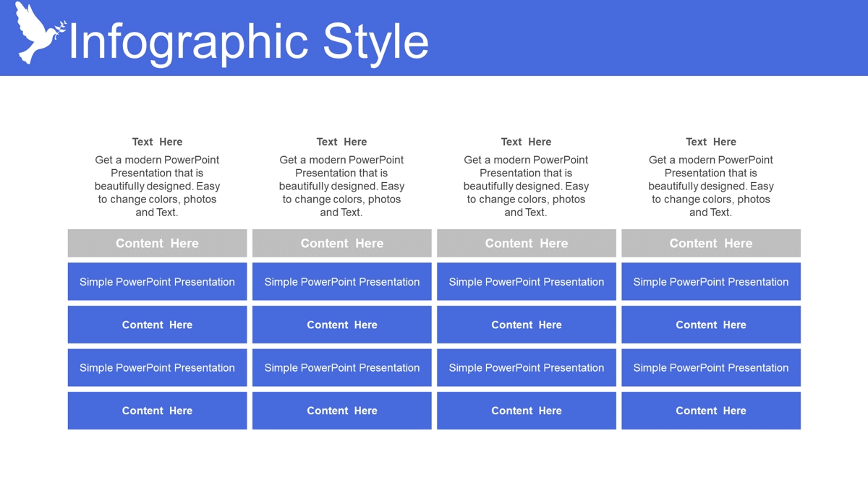Choose middle blue 'Content Here' box, first column
Viewport: 868px width, 488px height.
coord(157,325)
